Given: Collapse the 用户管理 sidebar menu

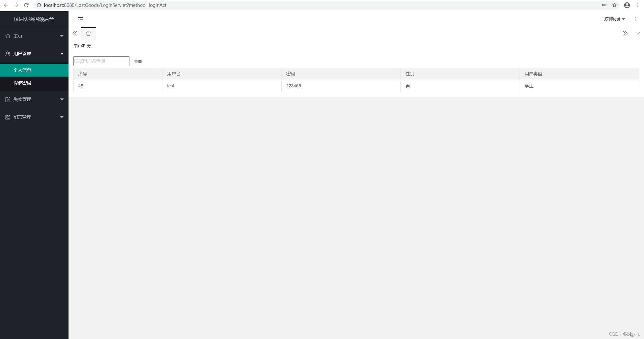Looking at the screenshot, I should coord(34,54).
